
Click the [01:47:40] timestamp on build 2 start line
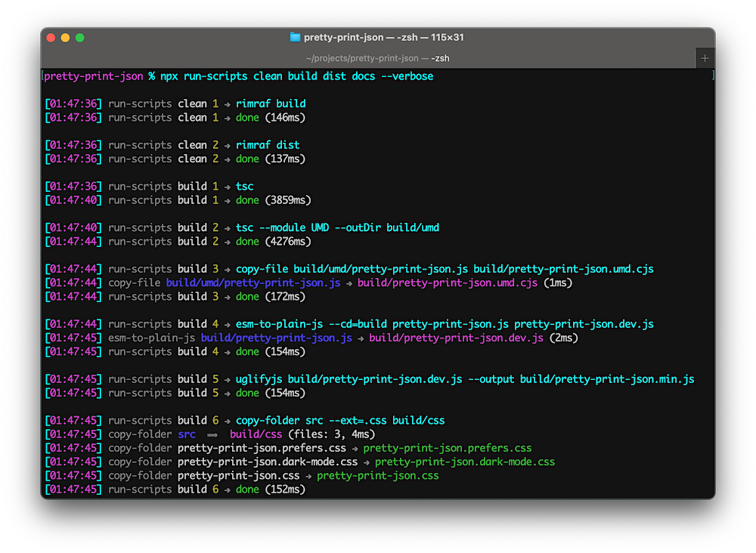point(73,227)
